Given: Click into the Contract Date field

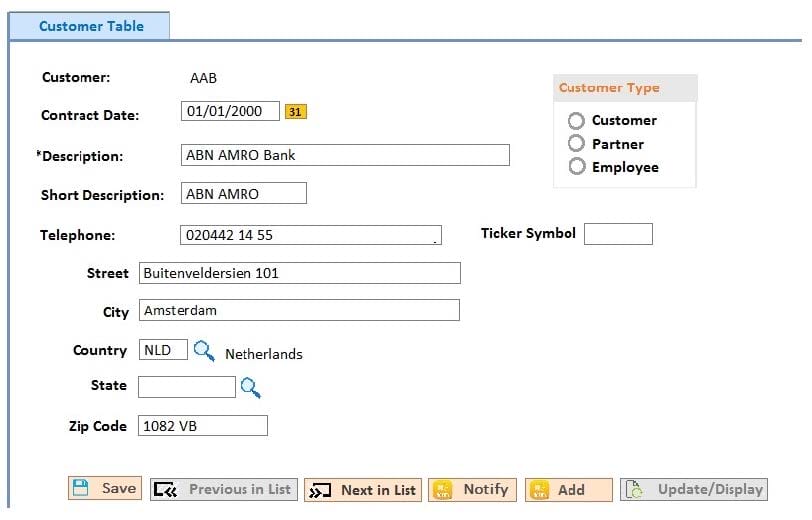Looking at the screenshot, I should pyautogui.click(x=229, y=111).
